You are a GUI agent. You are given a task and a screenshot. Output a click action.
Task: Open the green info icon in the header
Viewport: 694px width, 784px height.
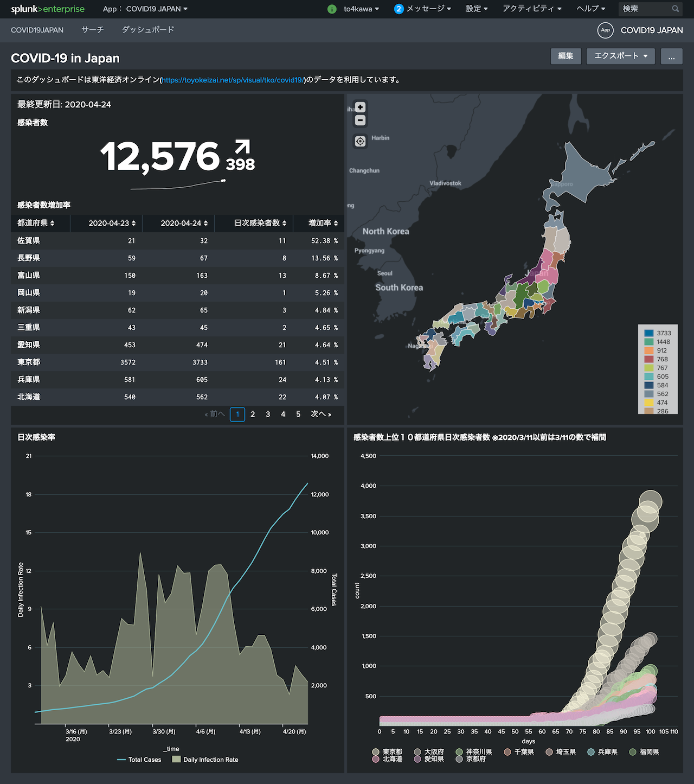coord(332,9)
